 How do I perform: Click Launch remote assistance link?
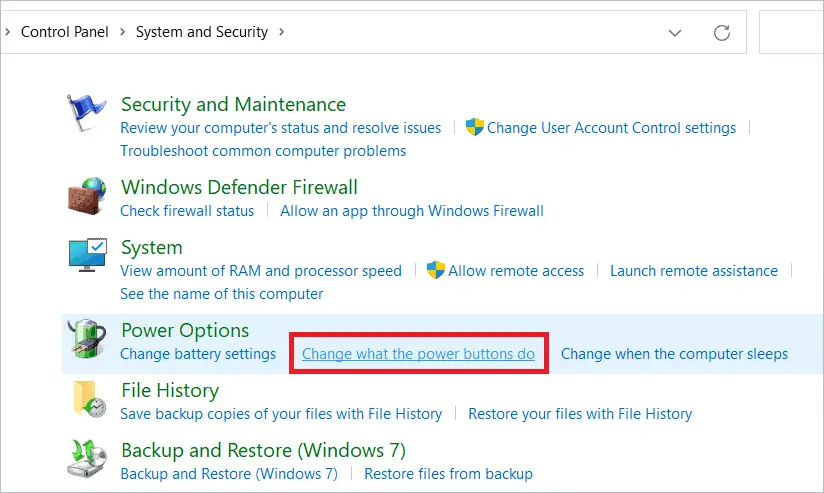coord(694,271)
